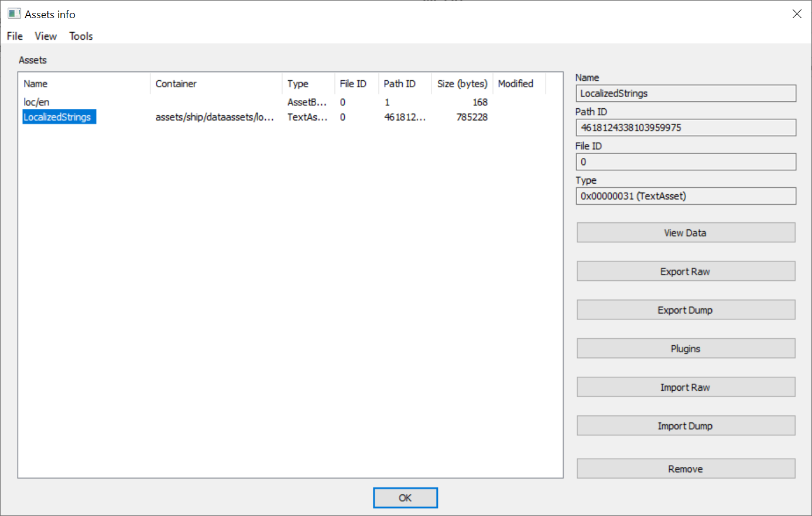This screenshot has height=516, width=812.
Task: Click the Assets info window icon
Action: [x=14, y=13]
